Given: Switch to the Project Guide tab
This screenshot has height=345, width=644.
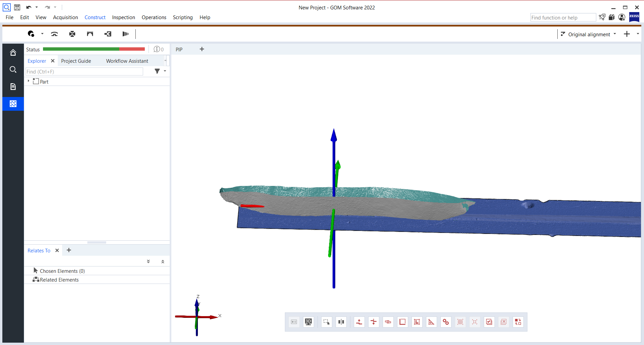Looking at the screenshot, I should pyautogui.click(x=76, y=61).
